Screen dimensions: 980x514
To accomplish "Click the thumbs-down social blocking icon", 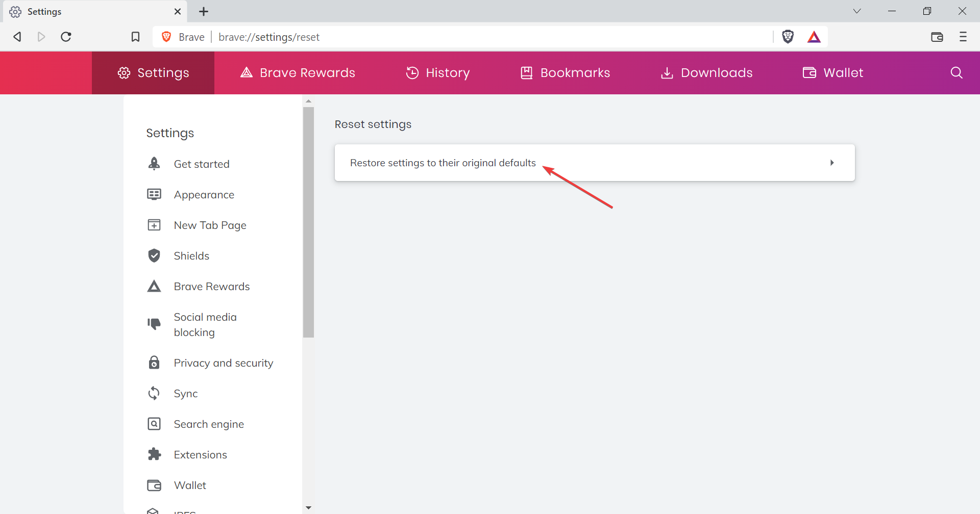I will 154,324.
